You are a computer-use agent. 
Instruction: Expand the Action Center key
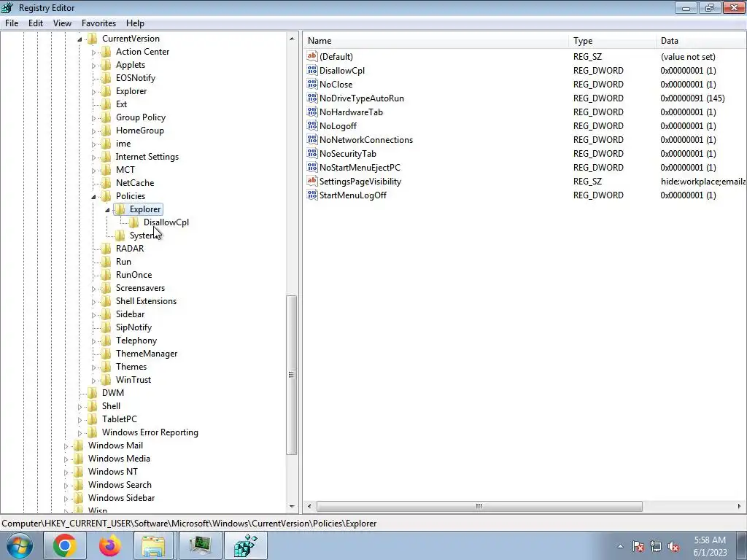(93, 52)
